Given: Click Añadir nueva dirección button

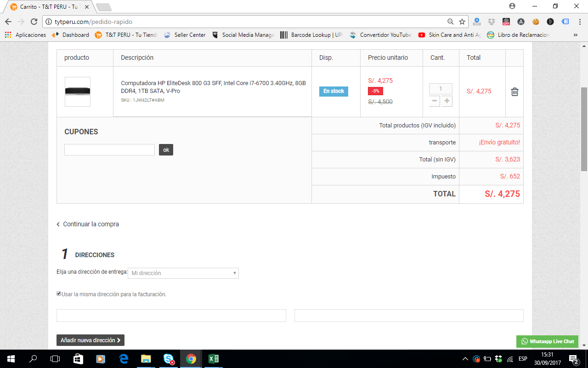Looking at the screenshot, I should pyautogui.click(x=90, y=340).
